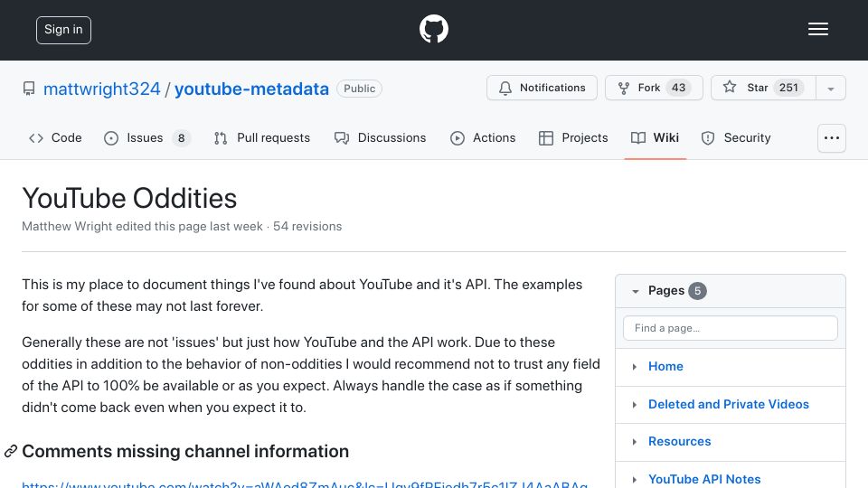
Task: Click the Actions play icon
Action: [458, 137]
